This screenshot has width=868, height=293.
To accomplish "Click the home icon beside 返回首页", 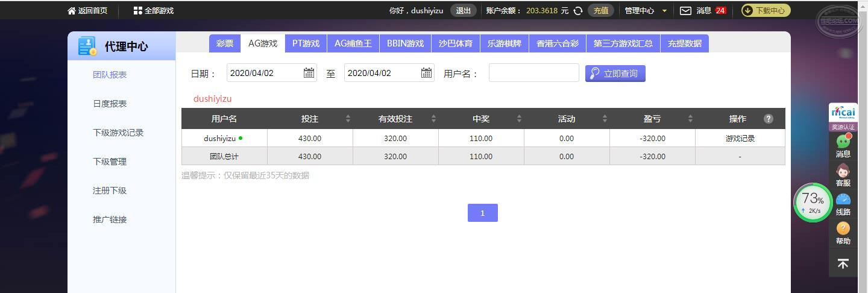I will pos(72,10).
